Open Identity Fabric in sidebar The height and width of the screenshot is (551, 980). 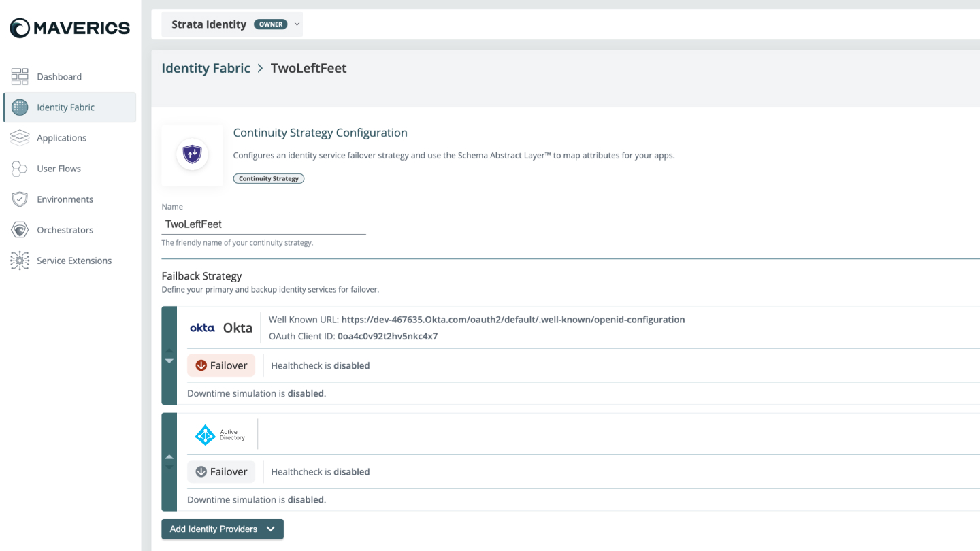(x=69, y=107)
